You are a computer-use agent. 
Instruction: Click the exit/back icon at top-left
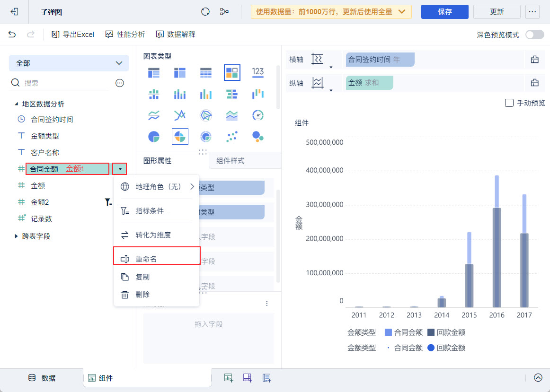click(x=14, y=12)
